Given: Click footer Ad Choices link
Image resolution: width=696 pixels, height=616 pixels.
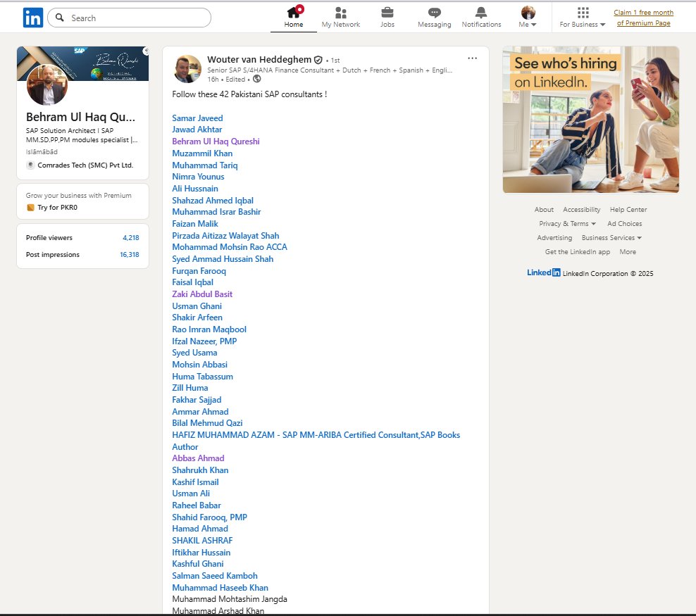Looking at the screenshot, I should point(625,223).
